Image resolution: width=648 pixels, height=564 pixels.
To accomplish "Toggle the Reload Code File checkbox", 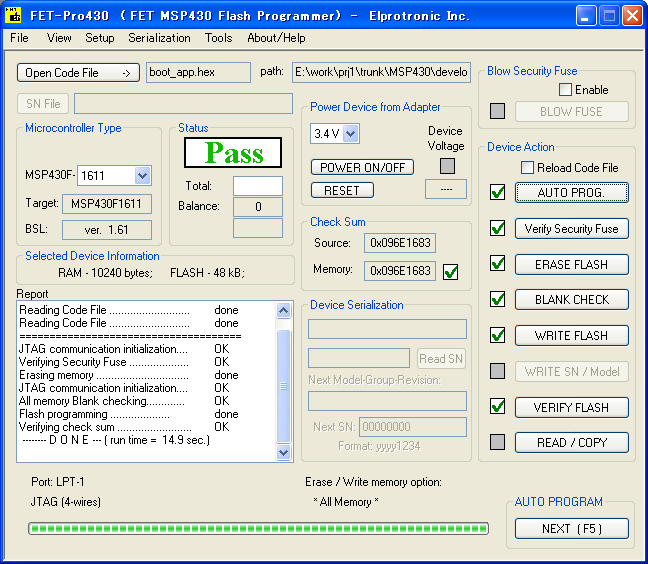I will pyautogui.click(x=527, y=168).
